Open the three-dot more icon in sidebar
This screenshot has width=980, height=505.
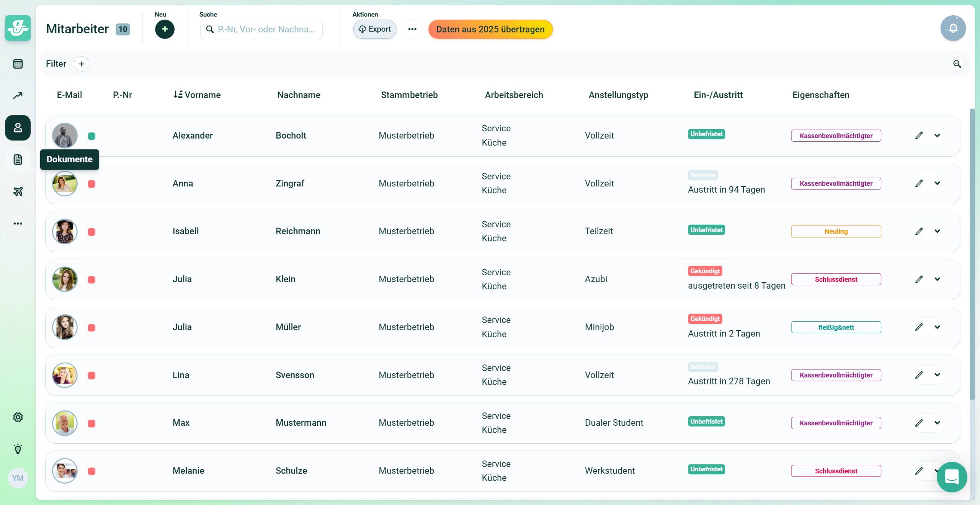(18, 224)
